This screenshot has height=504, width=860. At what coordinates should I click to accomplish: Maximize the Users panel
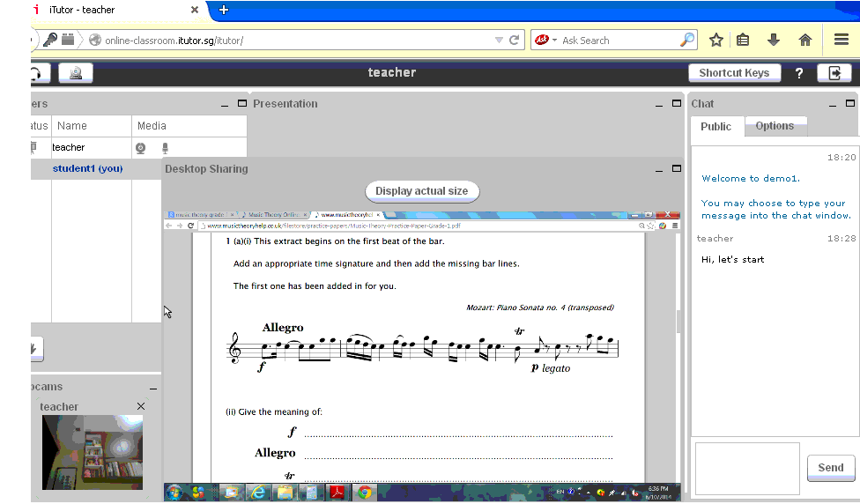coord(241,103)
